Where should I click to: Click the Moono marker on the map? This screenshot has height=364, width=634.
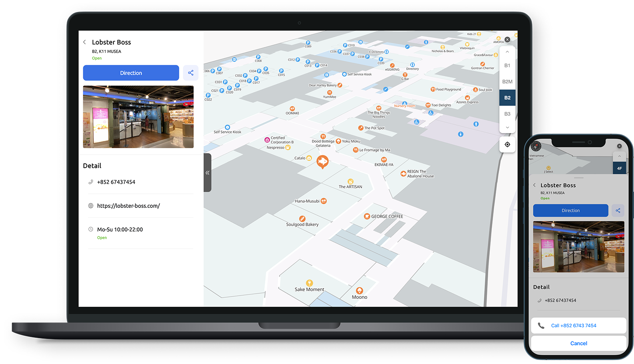pos(360,290)
